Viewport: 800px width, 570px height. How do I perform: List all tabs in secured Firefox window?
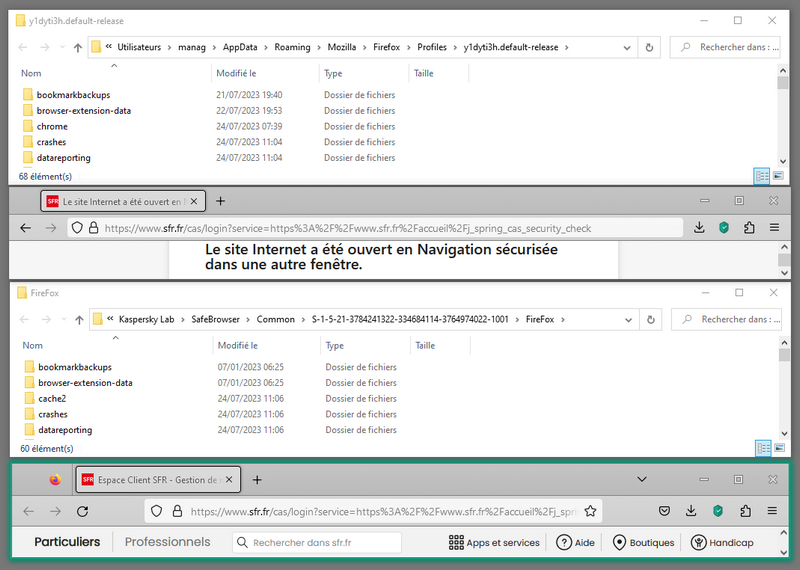642,479
